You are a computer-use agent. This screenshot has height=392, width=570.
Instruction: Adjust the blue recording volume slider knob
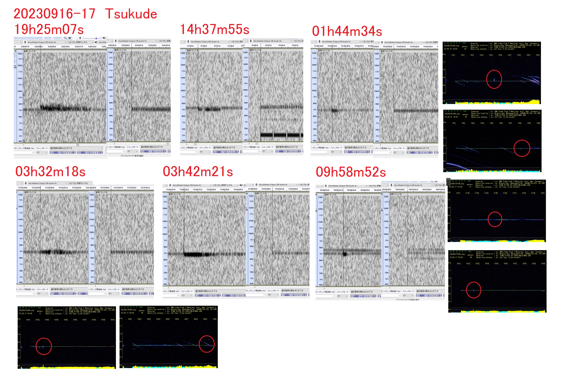pos(96,38)
